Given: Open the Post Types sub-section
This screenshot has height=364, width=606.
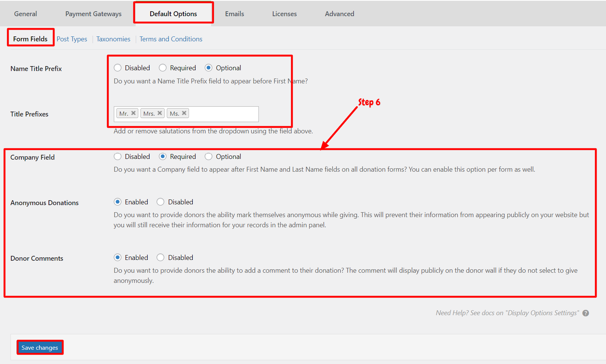Looking at the screenshot, I should pos(72,39).
